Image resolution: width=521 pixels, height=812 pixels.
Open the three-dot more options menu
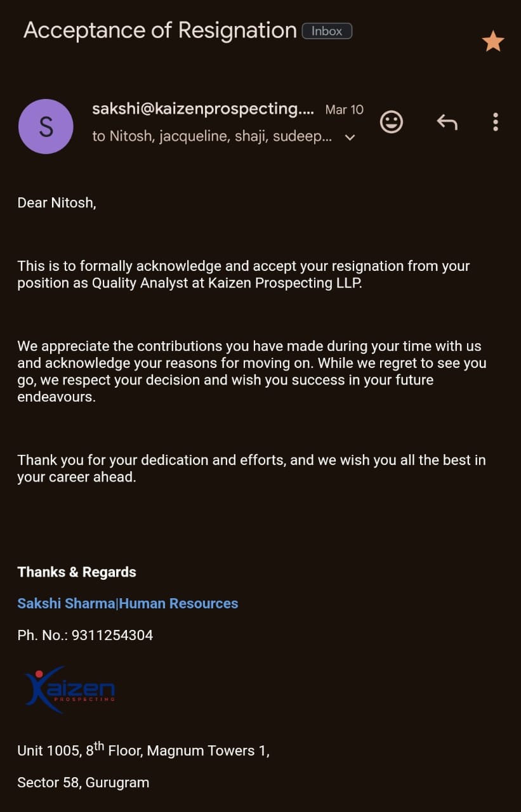click(x=495, y=121)
